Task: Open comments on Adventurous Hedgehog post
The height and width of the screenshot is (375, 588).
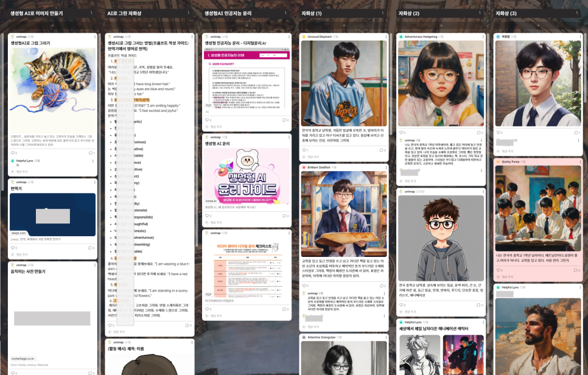Action: pyautogui.click(x=480, y=133)
